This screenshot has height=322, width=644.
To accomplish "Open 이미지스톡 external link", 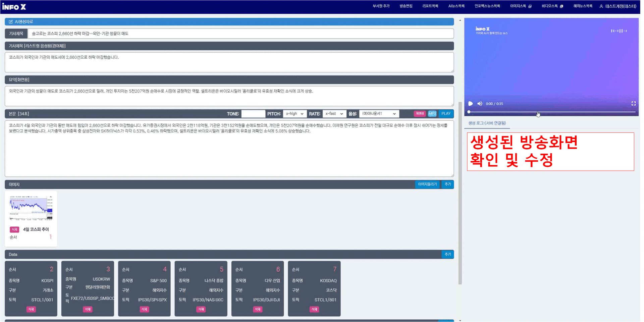I will pos(521,6).
